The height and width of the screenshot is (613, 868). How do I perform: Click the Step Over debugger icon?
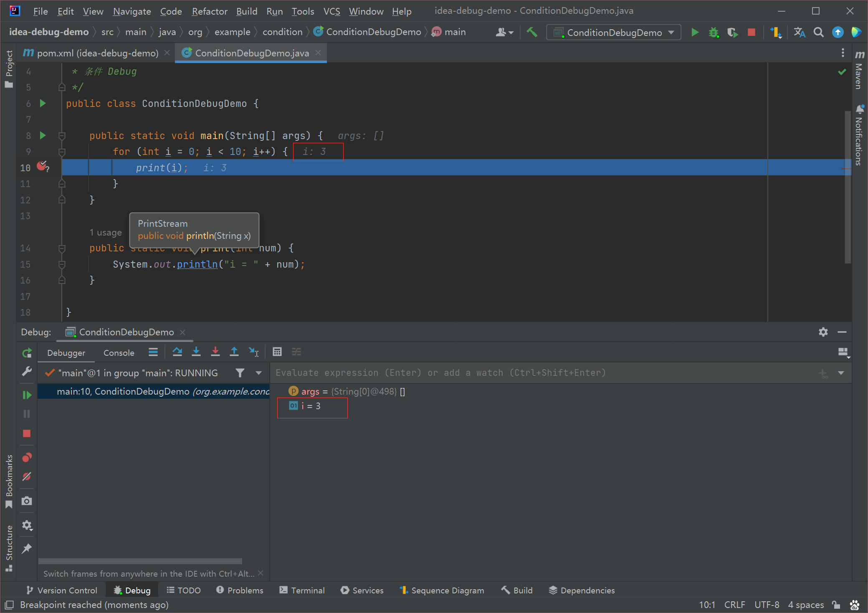pos(177,352)
